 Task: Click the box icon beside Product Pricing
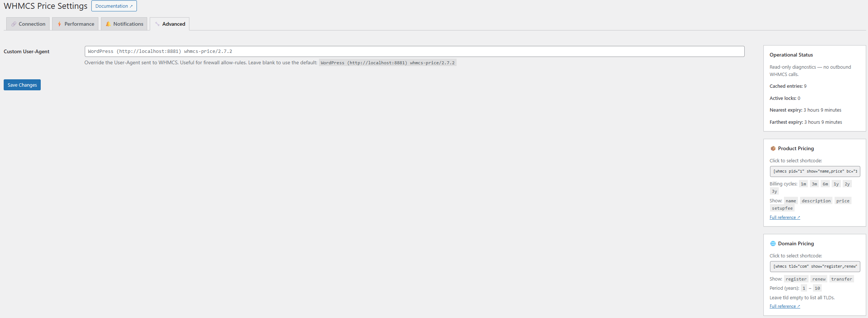773,148
